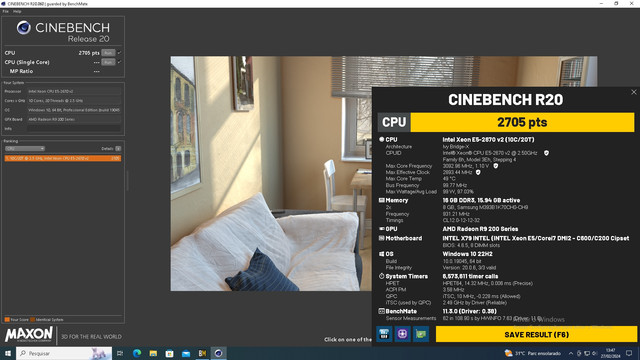Click the yellow 2705 pts score bar
This screenshot has height=360, width=640.
(x=522, y=122)
